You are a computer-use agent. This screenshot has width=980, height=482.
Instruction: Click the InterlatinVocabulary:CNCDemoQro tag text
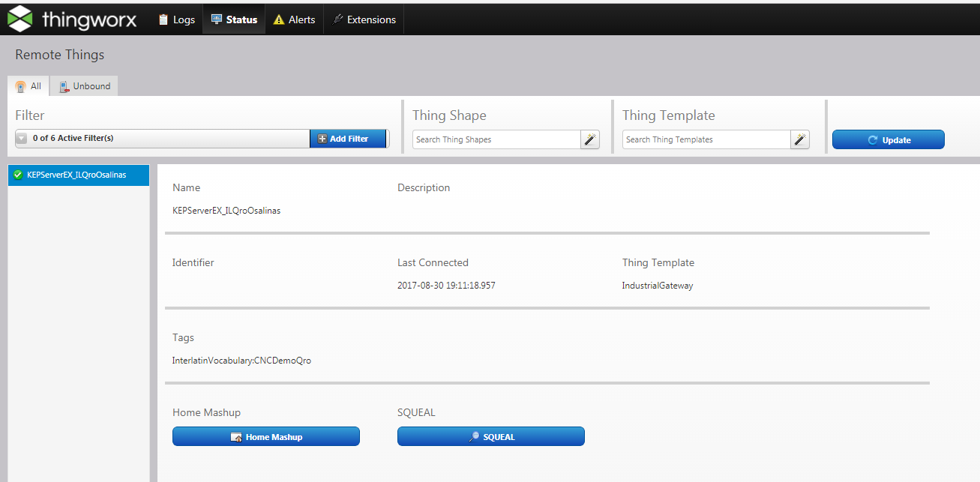tap(241, 361)
